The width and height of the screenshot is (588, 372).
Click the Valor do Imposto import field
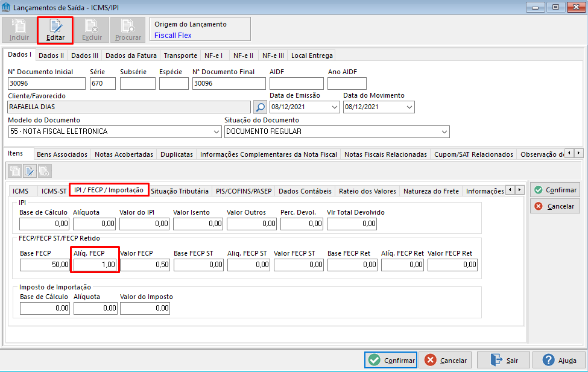pos(145,308)
